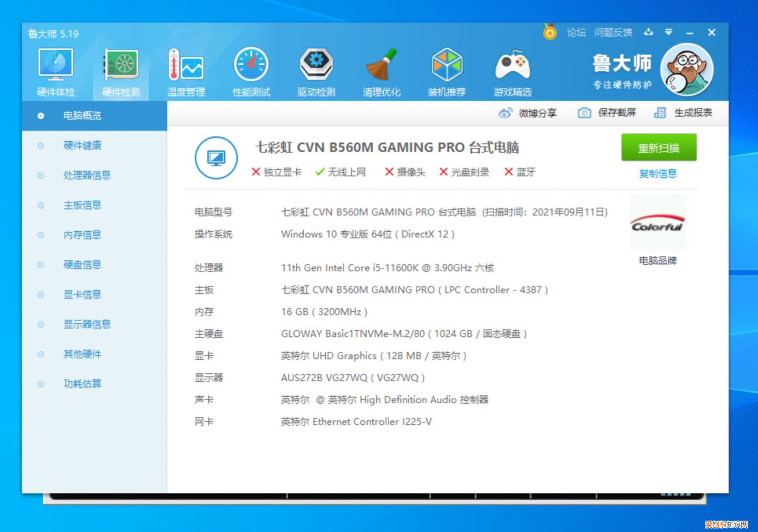Open the 清理优化 broom icon

[381, 65]
